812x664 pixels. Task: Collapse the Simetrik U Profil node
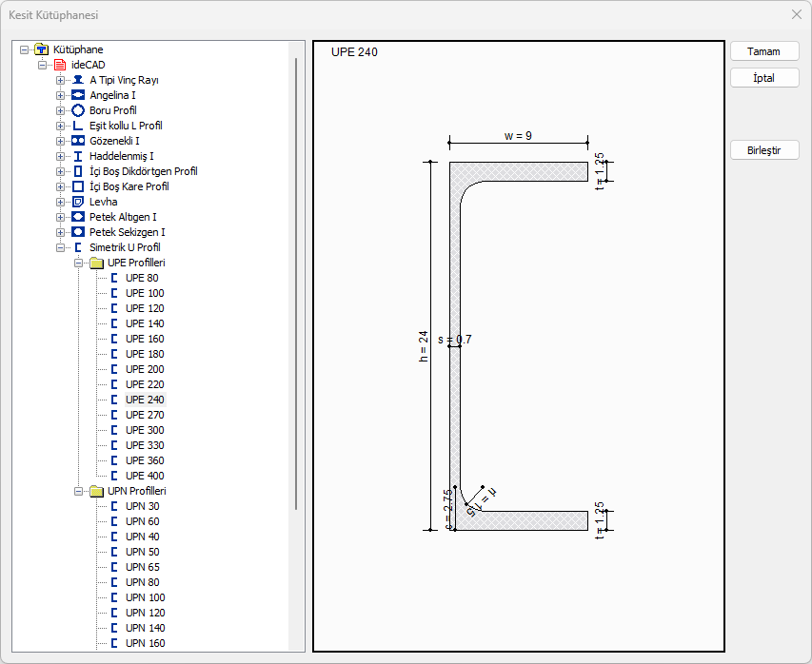[x=61, y=247]
